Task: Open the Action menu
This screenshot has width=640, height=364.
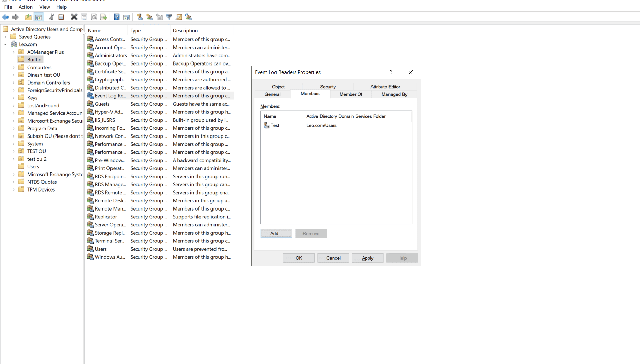Action: 25,7
